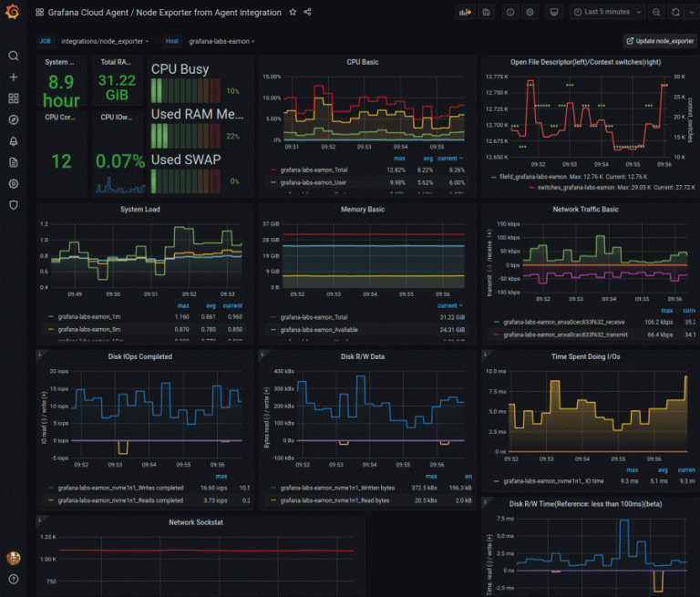Click the Grafana logo home icon
The height and width of the screenshot is (597, 700).
[13, 12]
